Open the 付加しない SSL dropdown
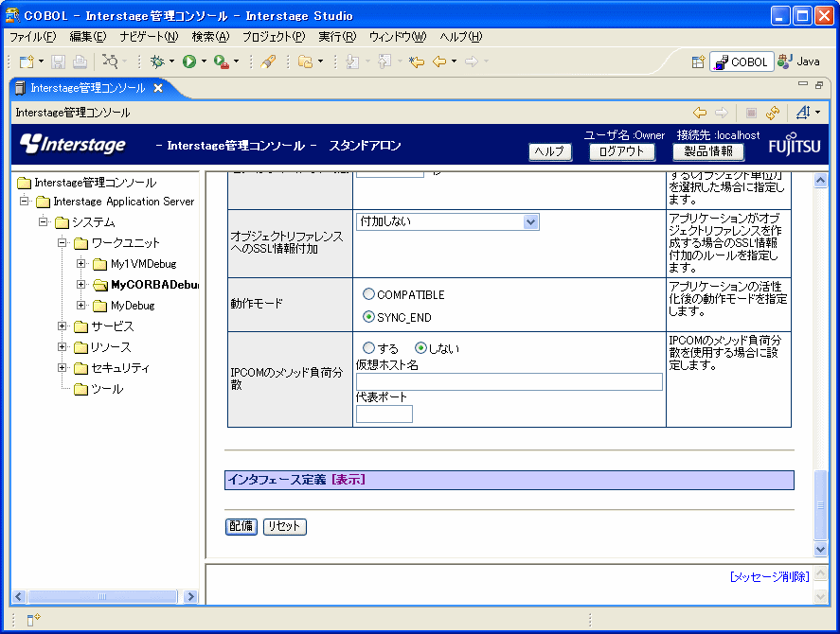The image size is (840, 634). pyautogui.click(x=530, y=221)
